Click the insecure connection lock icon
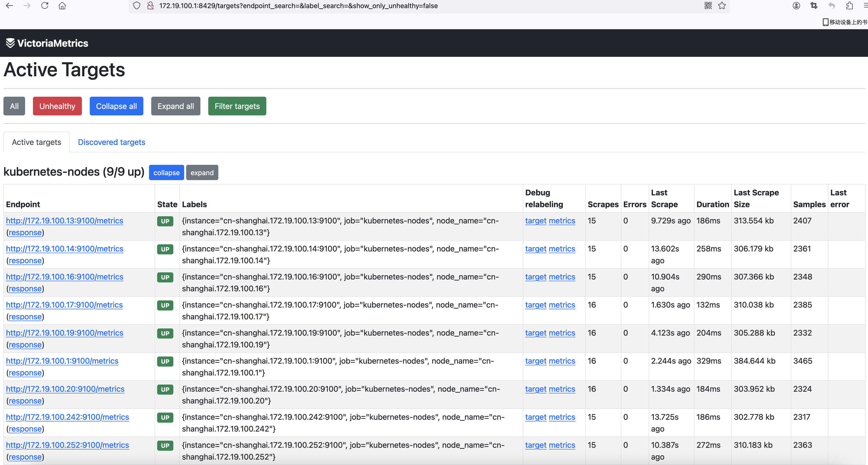The width and height of the screenshot is (868, 465). [x=151, y=6]
